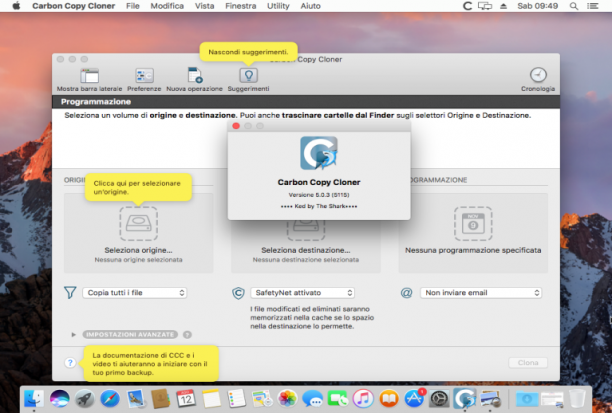Open the Carbon Copy Cloner app menu

(74, 6)
